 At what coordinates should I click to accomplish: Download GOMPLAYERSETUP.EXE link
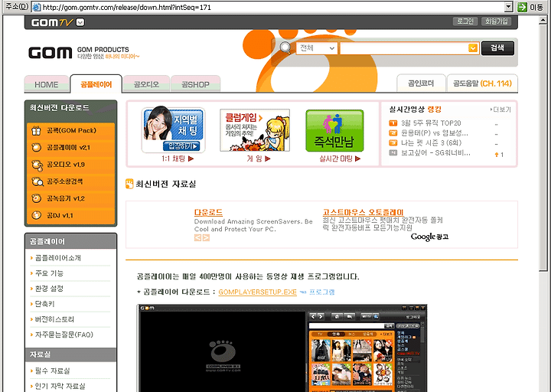(257, 292)
